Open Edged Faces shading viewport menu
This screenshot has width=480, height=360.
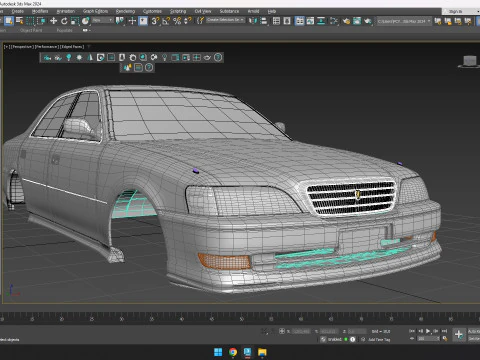pos(72,47)
